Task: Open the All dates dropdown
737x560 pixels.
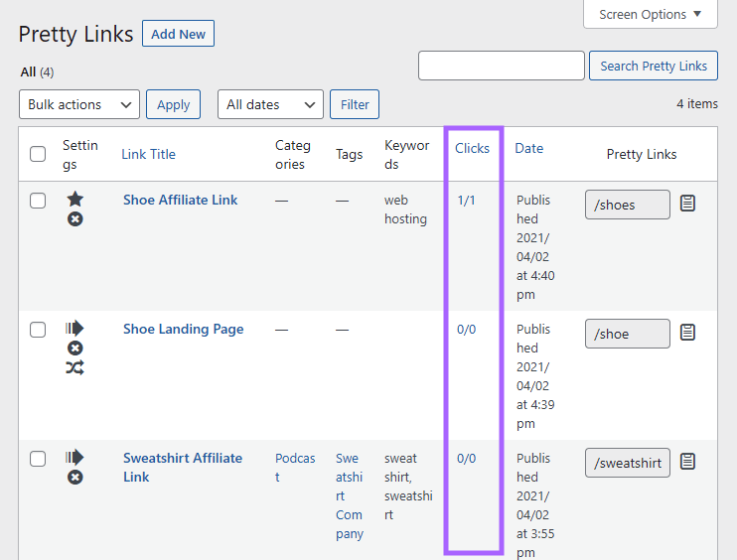Action: tap(270, 104)
